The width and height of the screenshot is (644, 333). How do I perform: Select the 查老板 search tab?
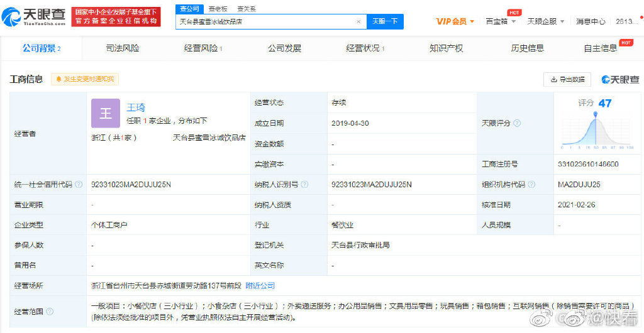click(x=218, y=9)
